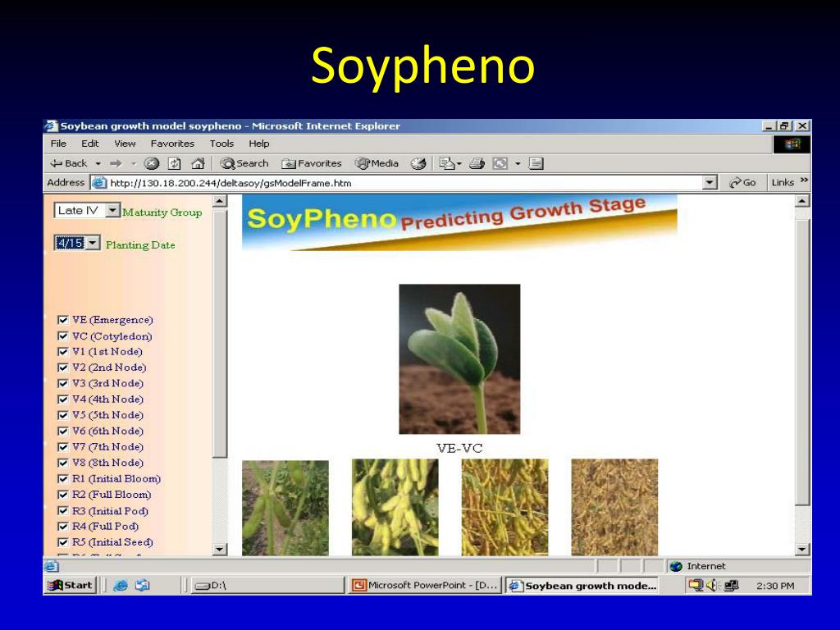840x630 pixels.
Task: Go to the Home page icon
Action: [199, 163]
